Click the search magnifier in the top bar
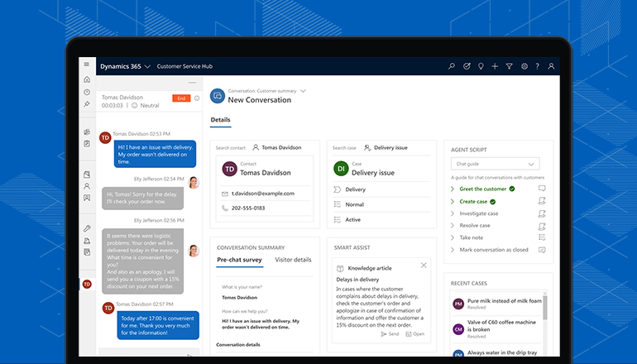The height and width of the screenshot is (364, 637). tap(451, 65)
